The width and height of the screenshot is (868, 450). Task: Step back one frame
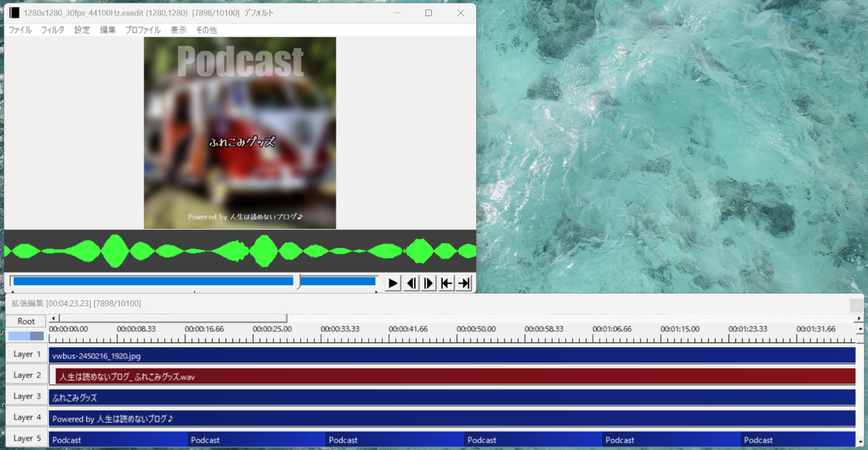point(411,283)
